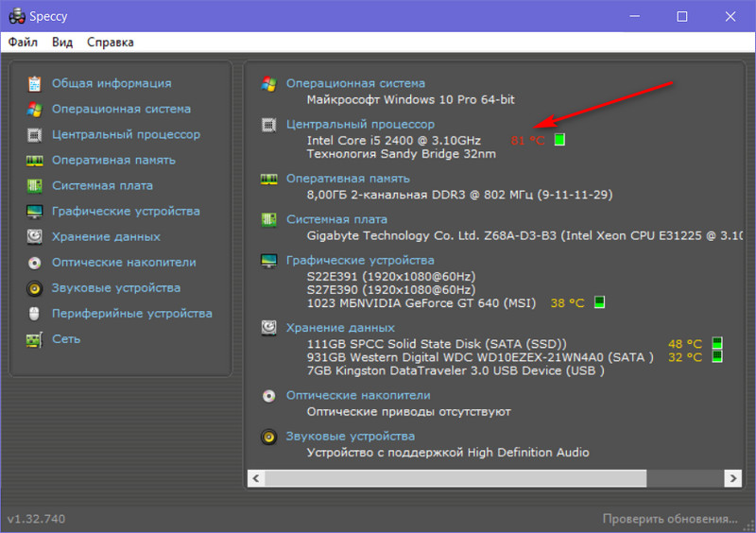This screenshot has width=756, height=533.
Task: Click the 38 °C GPU temperature value
Action: [568, 303]
